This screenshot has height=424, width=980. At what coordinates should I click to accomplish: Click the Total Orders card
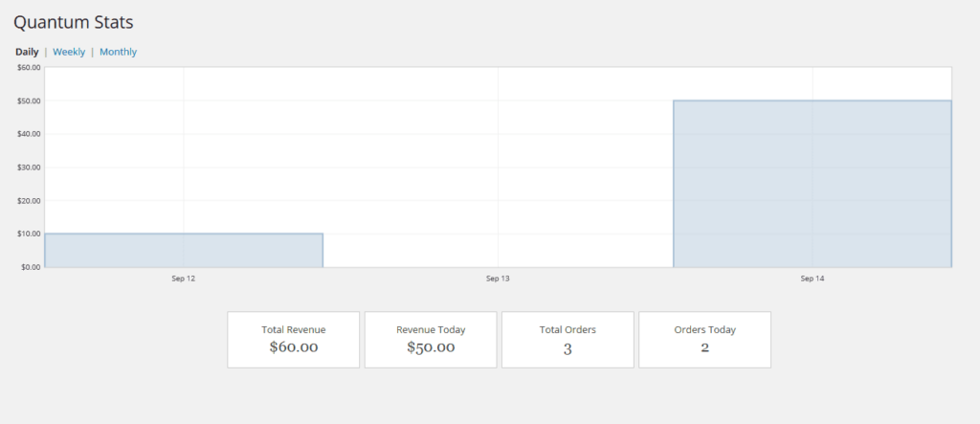[x=568, y=340]
